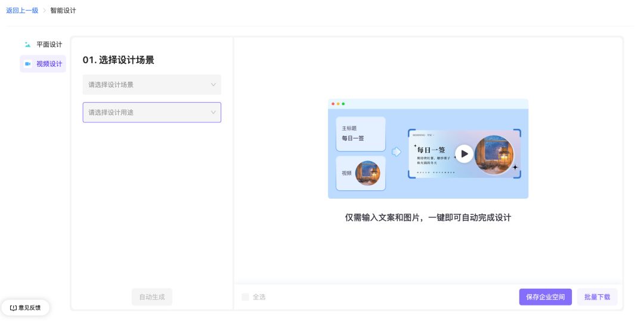The height and width of the screenshot is (321, 644).
Task: Click the 自动生成 button
Action: (x=152, y=297)
